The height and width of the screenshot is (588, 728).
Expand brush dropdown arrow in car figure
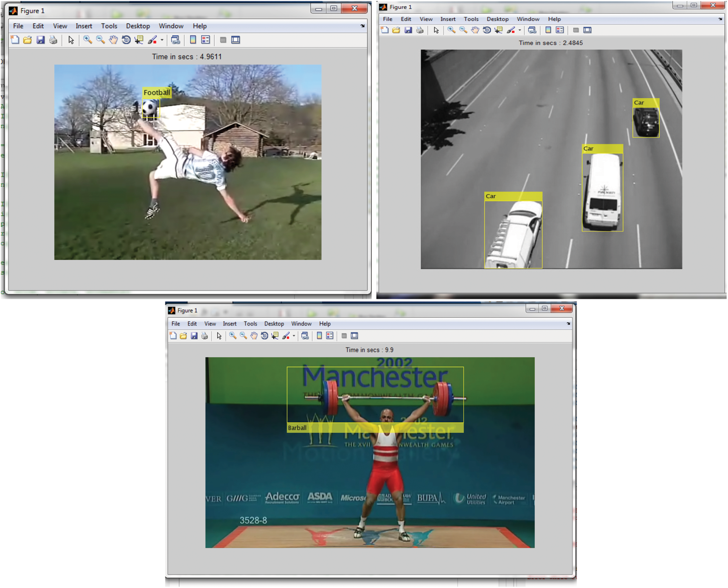click(x=520, y=30)
